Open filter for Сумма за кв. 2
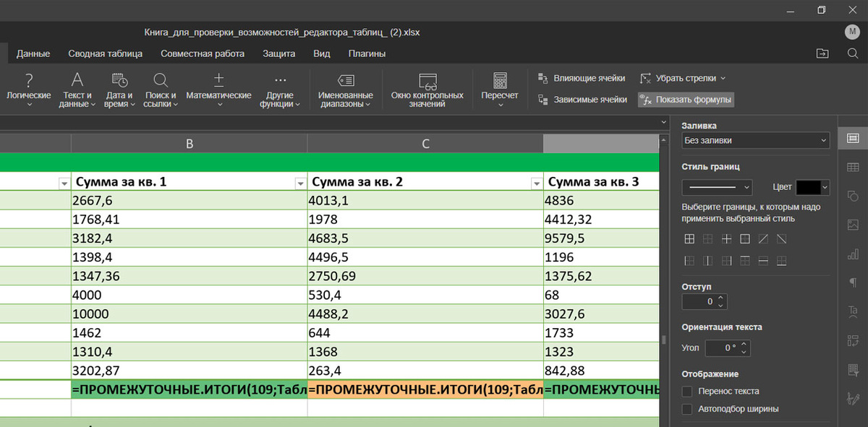 536,184
